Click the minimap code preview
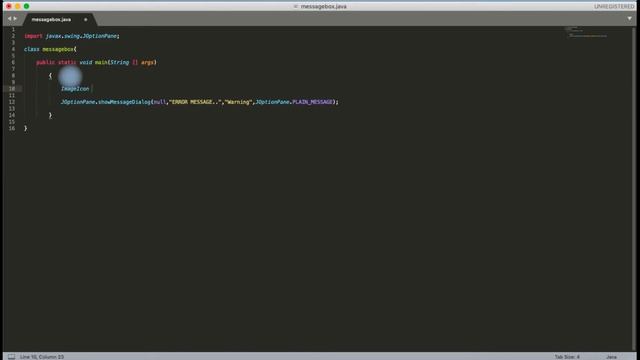640x360 pixels. (x=587, y=33)
